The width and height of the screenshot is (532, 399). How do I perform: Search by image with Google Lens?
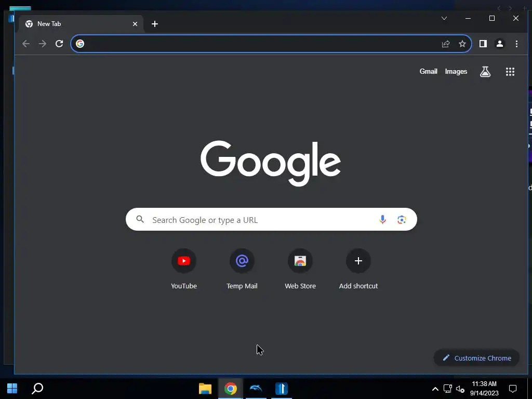pyautogui.click(x=402, y=220)
